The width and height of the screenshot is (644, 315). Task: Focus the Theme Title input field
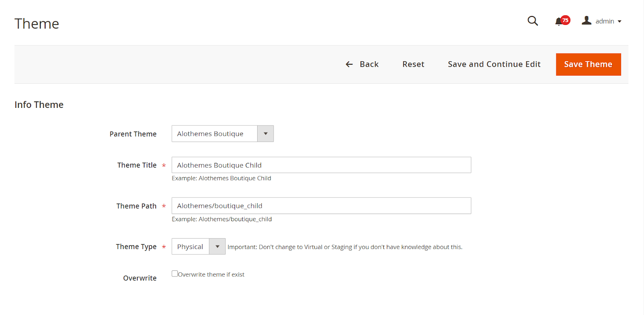[321, 165]
